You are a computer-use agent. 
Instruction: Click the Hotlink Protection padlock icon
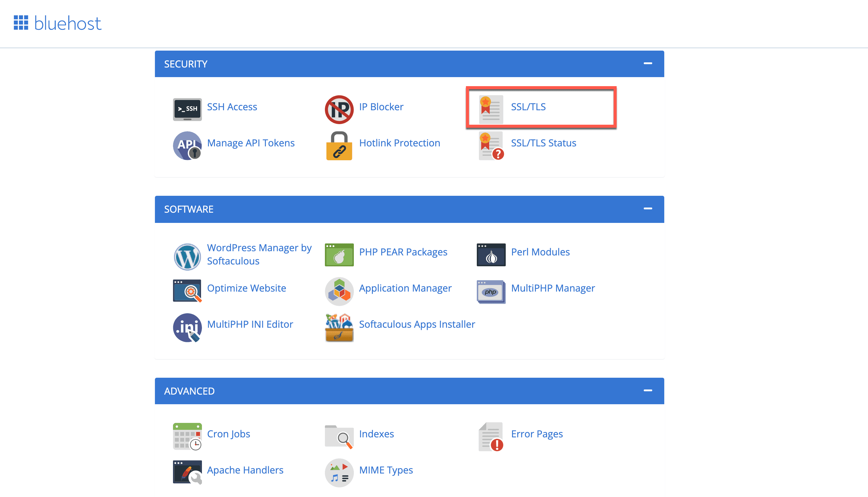[x=339, y=146]
